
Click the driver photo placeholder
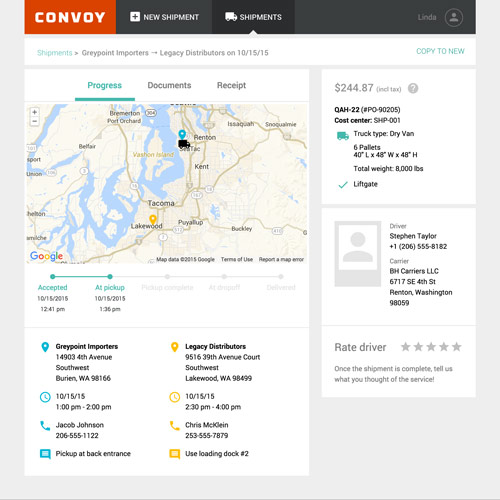point(358,254)
